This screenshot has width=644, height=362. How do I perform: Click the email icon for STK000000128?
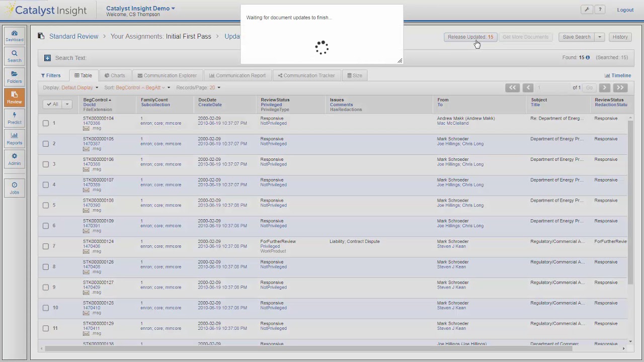(x=86, y=313)
